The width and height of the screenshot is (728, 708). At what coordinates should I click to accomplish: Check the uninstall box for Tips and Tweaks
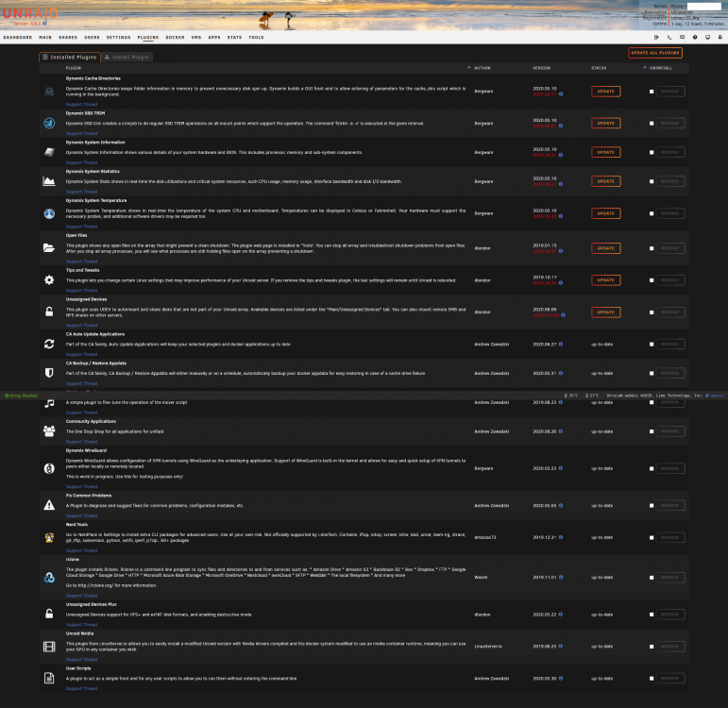tap(652, 280)
